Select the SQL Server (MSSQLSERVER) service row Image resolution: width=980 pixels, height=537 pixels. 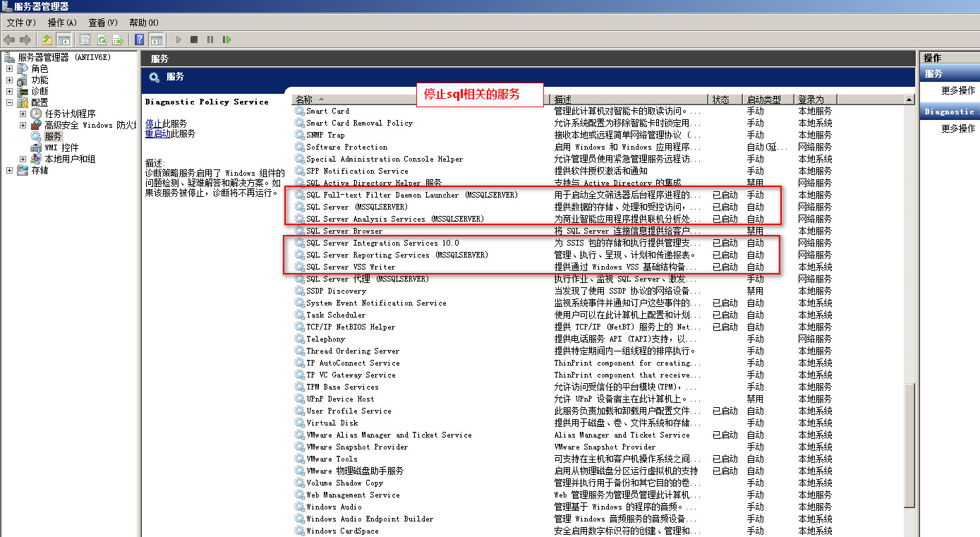pyautogui.click(x=356, y=207)
